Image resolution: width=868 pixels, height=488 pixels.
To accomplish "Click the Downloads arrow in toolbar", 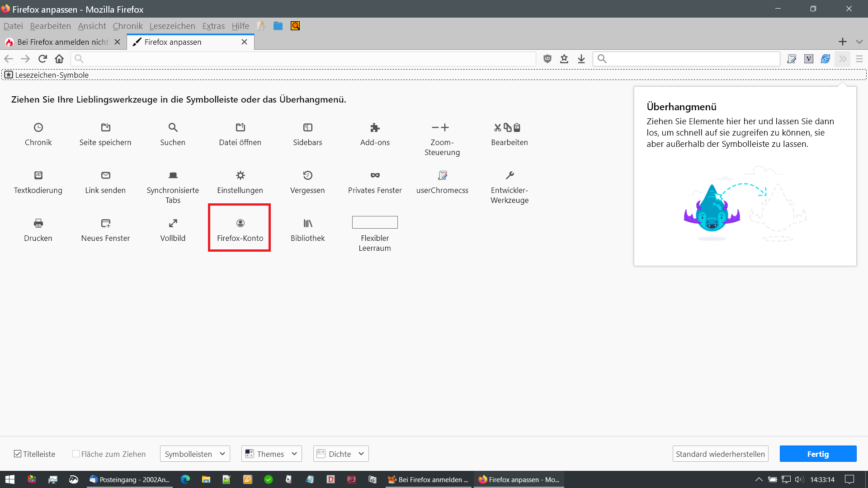I will click(581, 59).
